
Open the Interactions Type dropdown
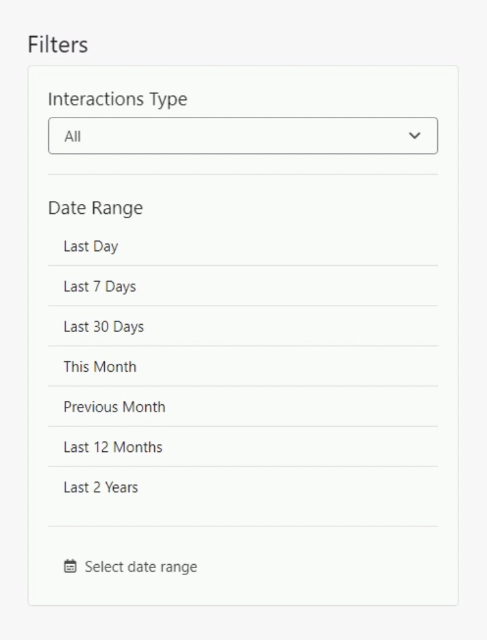pyautogui.click(x=243, y=136)
